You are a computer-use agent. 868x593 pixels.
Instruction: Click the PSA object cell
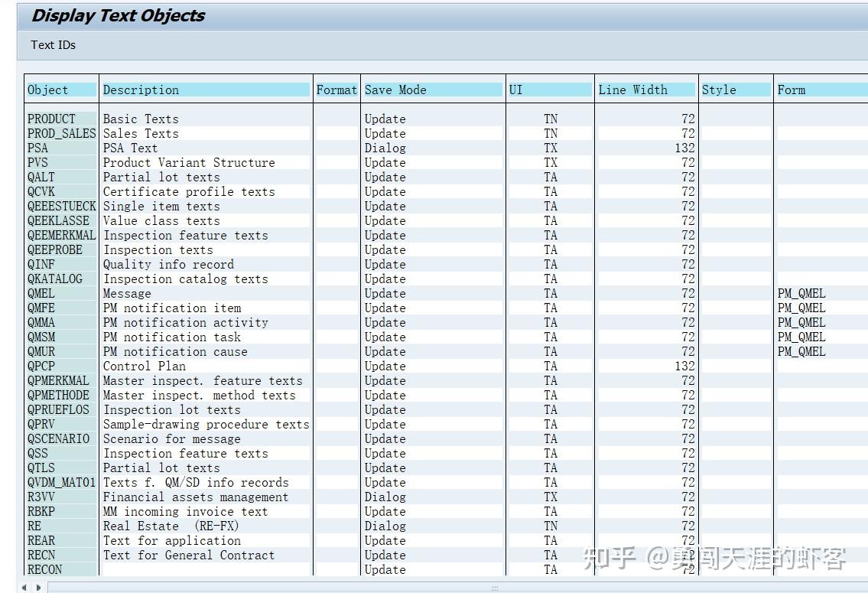pos(61,148)
